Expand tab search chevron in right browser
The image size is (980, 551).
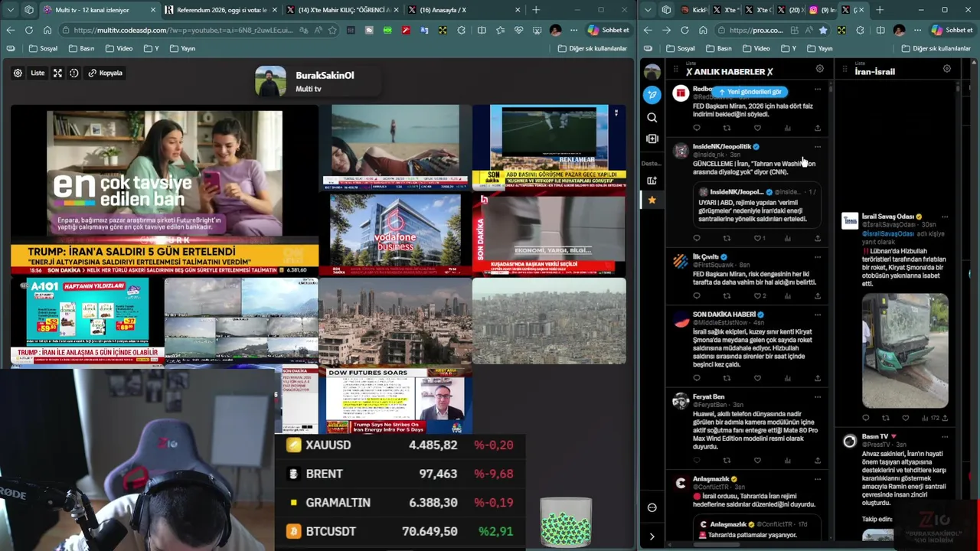(648, 10)
